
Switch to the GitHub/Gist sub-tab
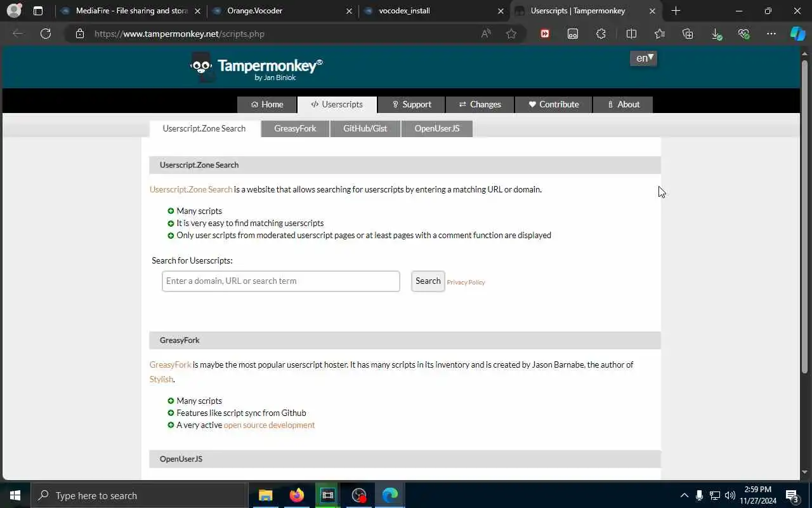tap(365, 129)
